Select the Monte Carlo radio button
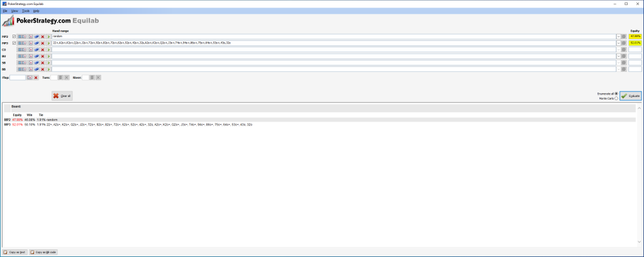 pos(616,99)
